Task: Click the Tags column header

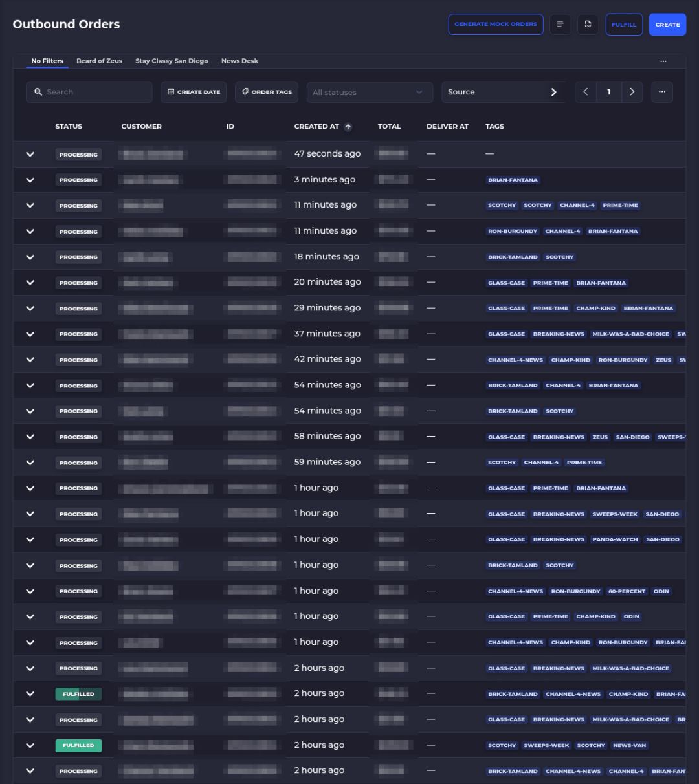Action: point(494,127)
